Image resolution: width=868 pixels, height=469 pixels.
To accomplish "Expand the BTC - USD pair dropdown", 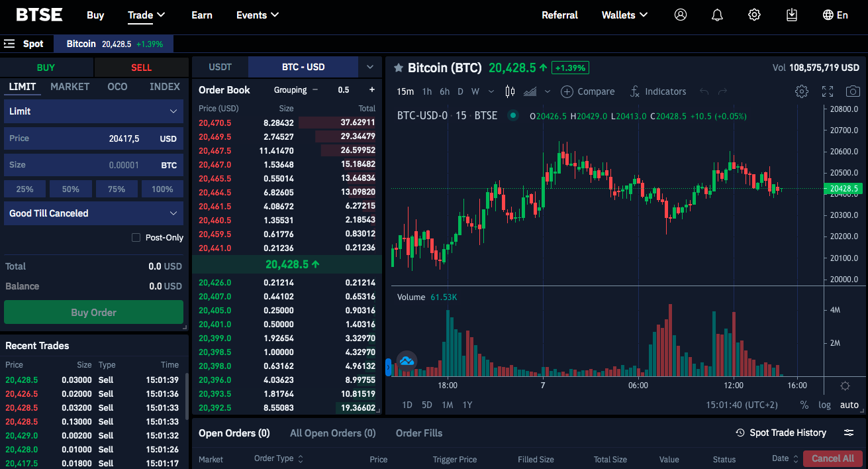I will pyautogui.click(x=370, y=67).
